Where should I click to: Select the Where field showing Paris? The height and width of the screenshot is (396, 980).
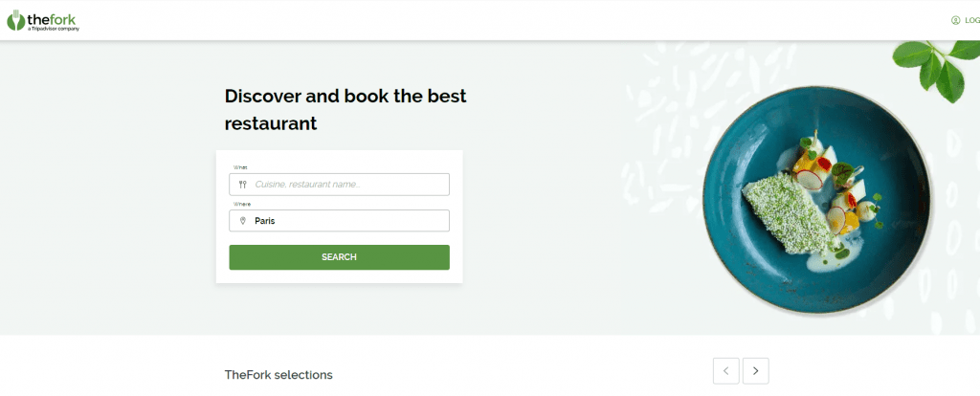tap(340, 221)
